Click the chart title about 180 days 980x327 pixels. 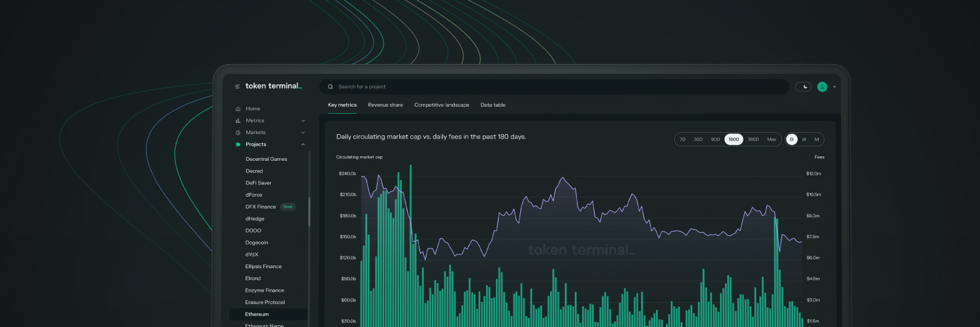[x=431, y=137]
